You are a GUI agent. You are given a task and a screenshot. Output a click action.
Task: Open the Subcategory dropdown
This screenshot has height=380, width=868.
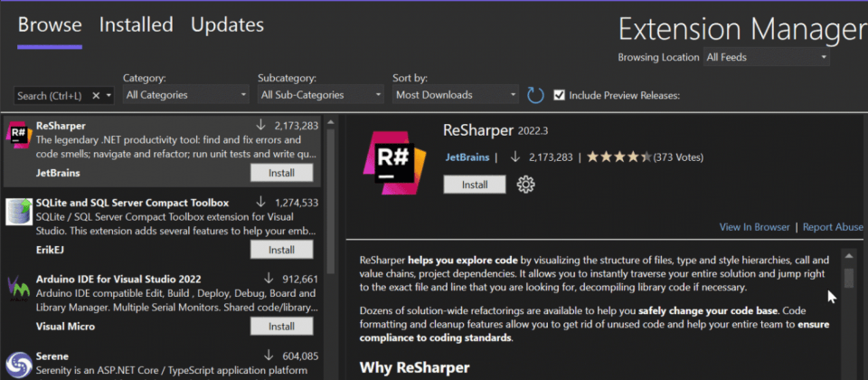(x=321, y=95)
